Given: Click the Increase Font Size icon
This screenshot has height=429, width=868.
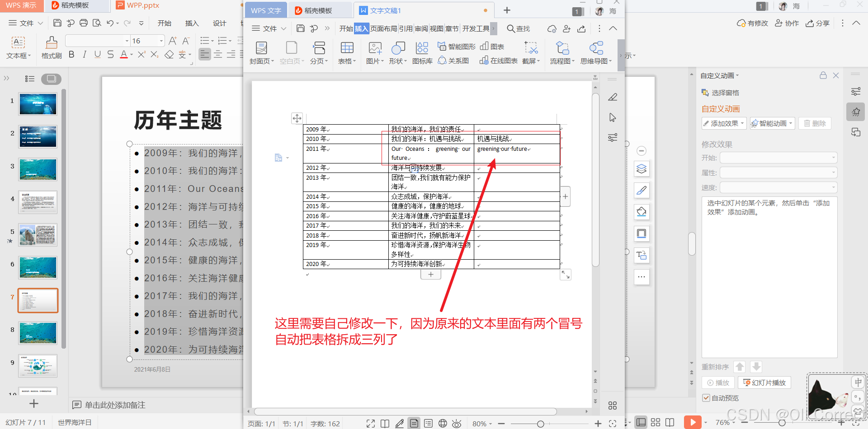Looking at the screenshot, I should [172, 41].
